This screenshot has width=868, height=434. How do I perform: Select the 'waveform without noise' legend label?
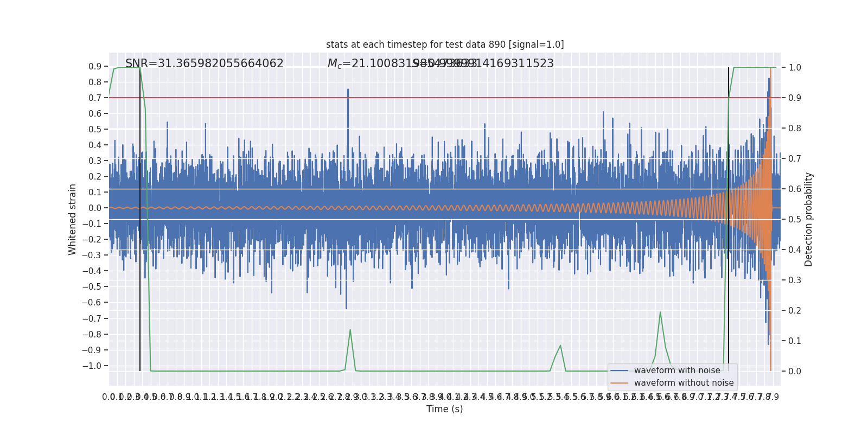684,383
